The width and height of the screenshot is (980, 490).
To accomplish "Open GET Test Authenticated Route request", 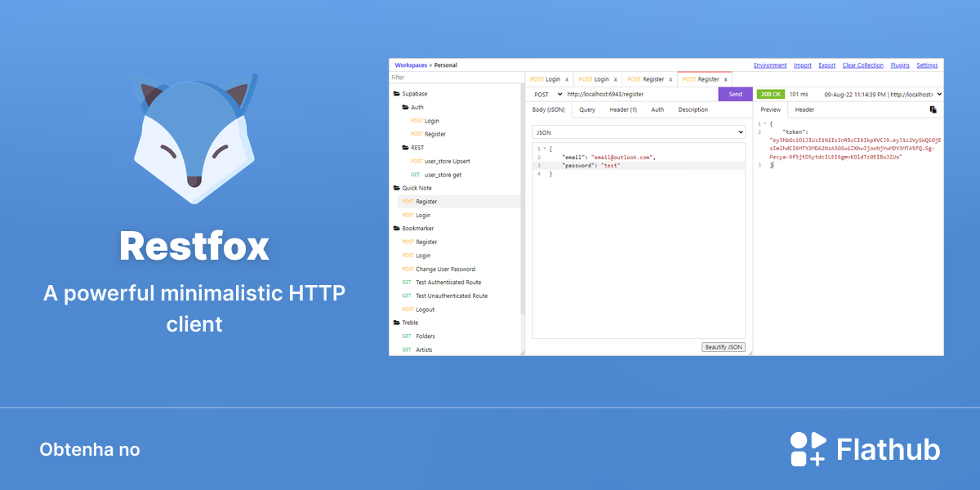I will [x=442, y=283].
